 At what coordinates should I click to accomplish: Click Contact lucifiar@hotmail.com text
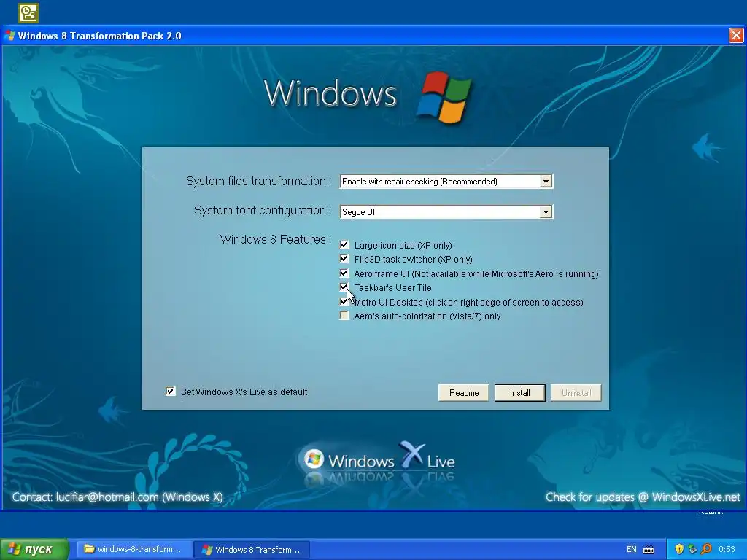pos(117,497)
